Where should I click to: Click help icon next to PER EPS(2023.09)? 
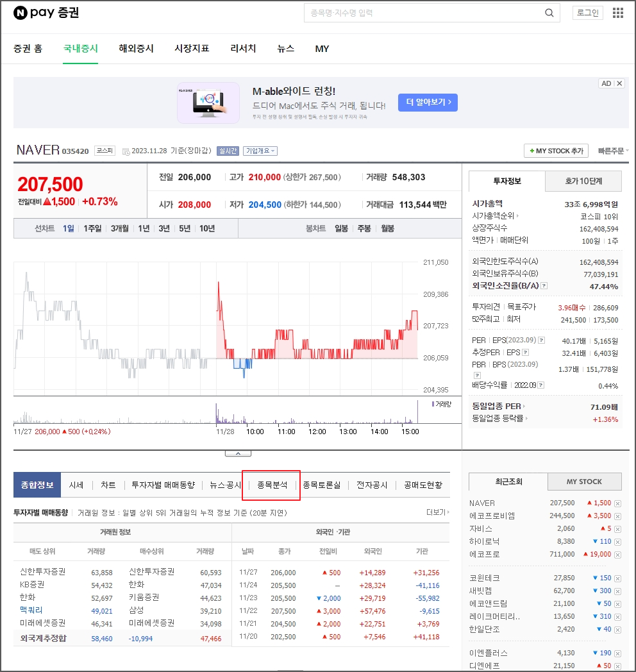(542, 340)
